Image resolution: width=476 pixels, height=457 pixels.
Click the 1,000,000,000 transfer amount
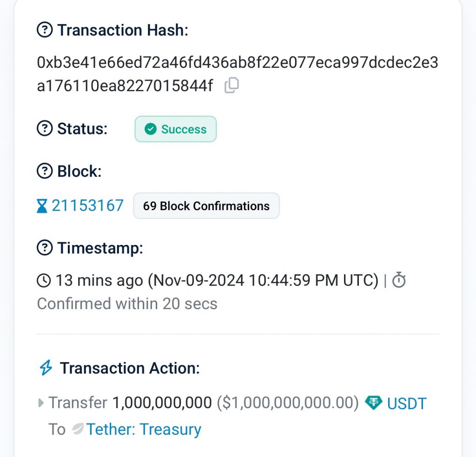pyautogui.click(x=162, y=403)
